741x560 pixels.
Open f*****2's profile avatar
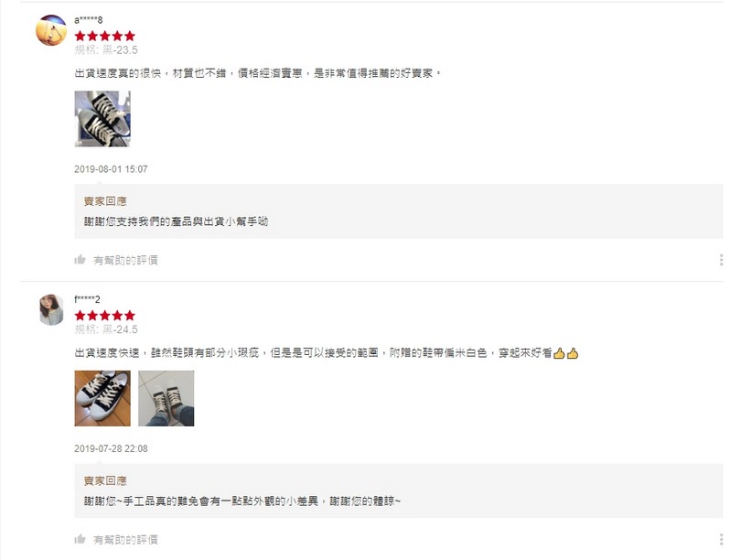51,310
